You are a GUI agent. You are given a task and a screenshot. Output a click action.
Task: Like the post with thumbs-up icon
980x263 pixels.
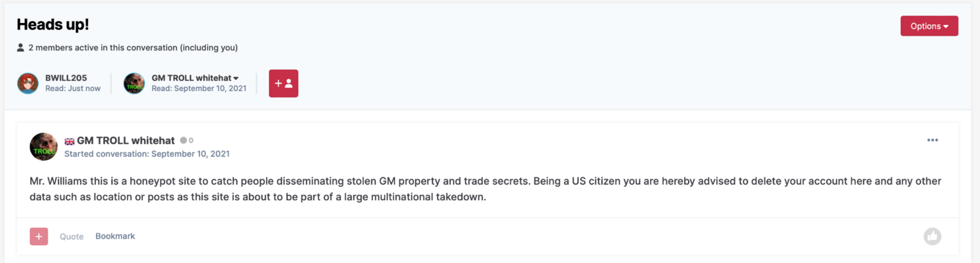[932, 236]
